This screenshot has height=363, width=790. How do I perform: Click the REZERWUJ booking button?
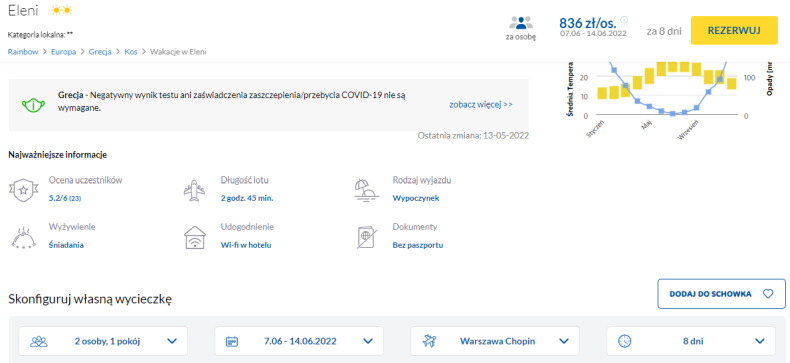734,30
